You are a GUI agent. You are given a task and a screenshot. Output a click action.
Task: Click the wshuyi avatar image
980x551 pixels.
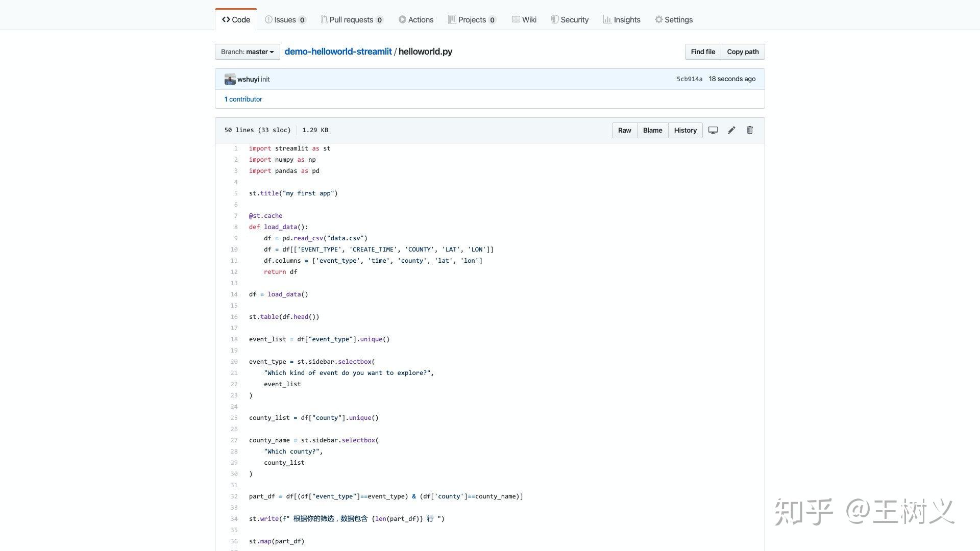230,79
